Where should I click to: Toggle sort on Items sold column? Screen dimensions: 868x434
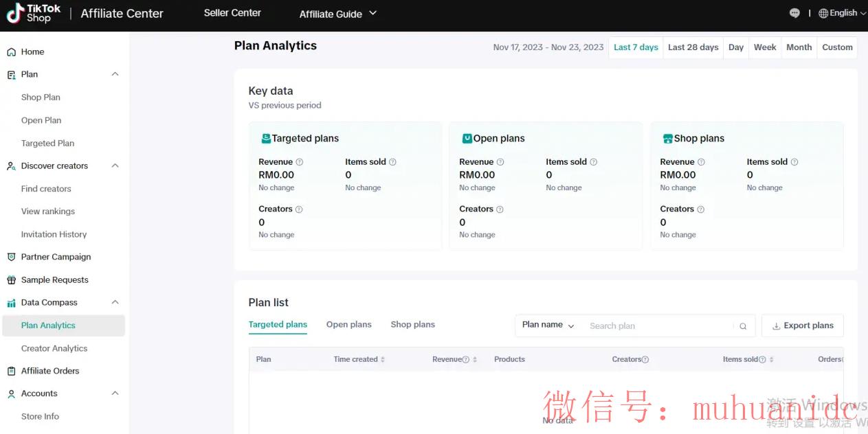click(771, 360)
